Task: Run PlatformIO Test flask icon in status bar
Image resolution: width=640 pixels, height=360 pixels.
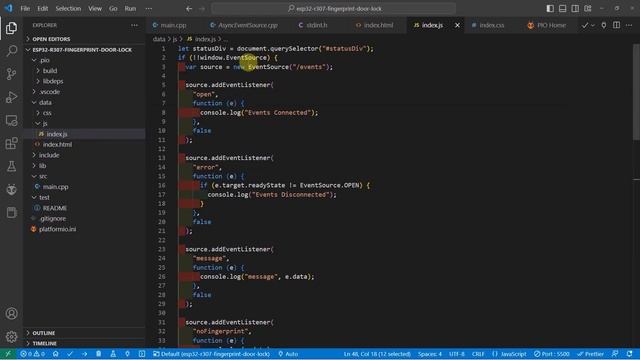Action: coord(113,354)
